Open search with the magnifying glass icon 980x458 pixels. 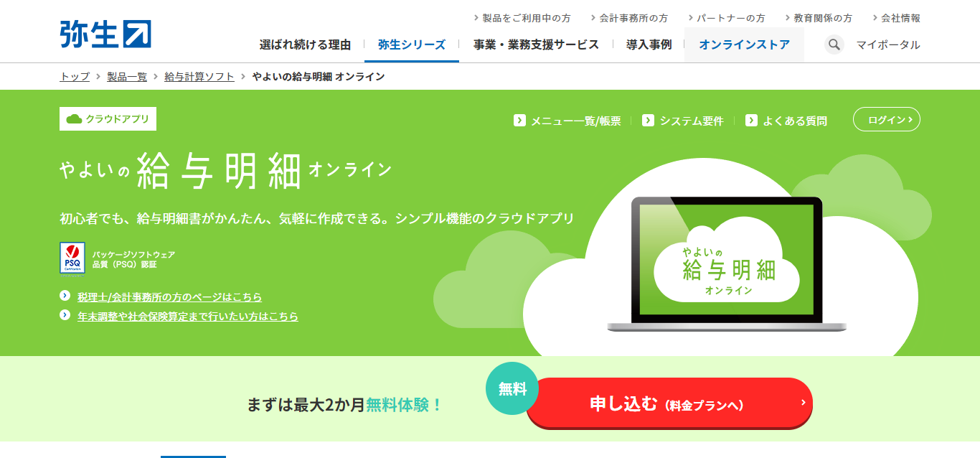coord(834,45)
